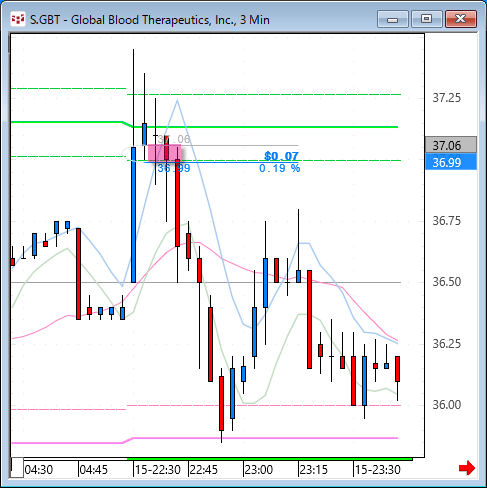The height and width of the screenshot is (488, 487).
Task: Click the 23:00 time axis label
Action: (259, 470)
